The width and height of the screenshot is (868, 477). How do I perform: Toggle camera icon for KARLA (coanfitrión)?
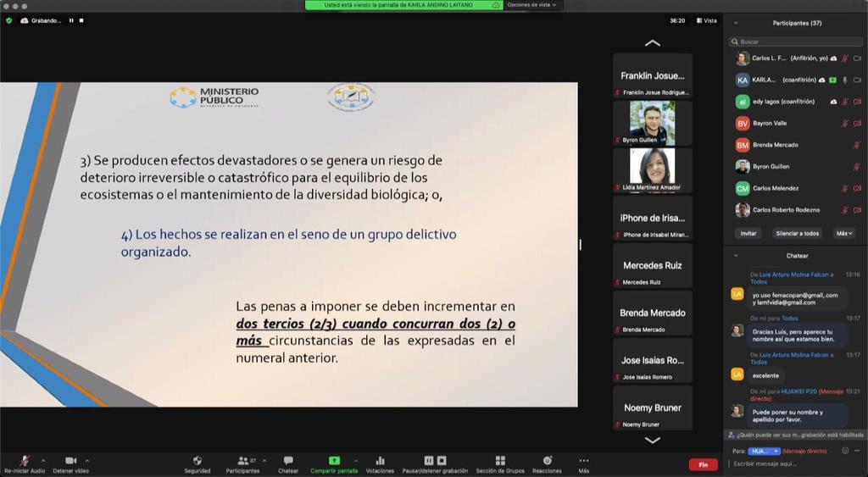(858, 80)
